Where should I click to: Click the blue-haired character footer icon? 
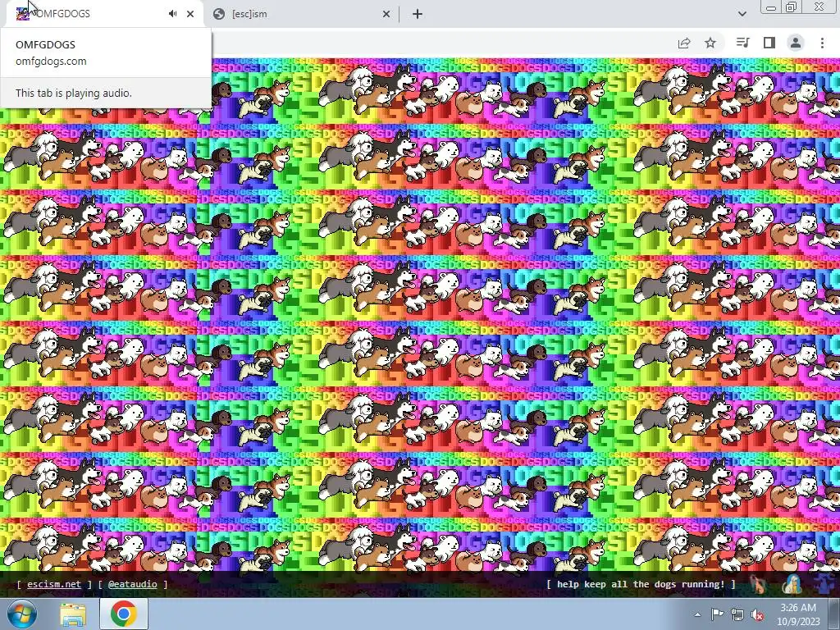click(x=792, y=584)
